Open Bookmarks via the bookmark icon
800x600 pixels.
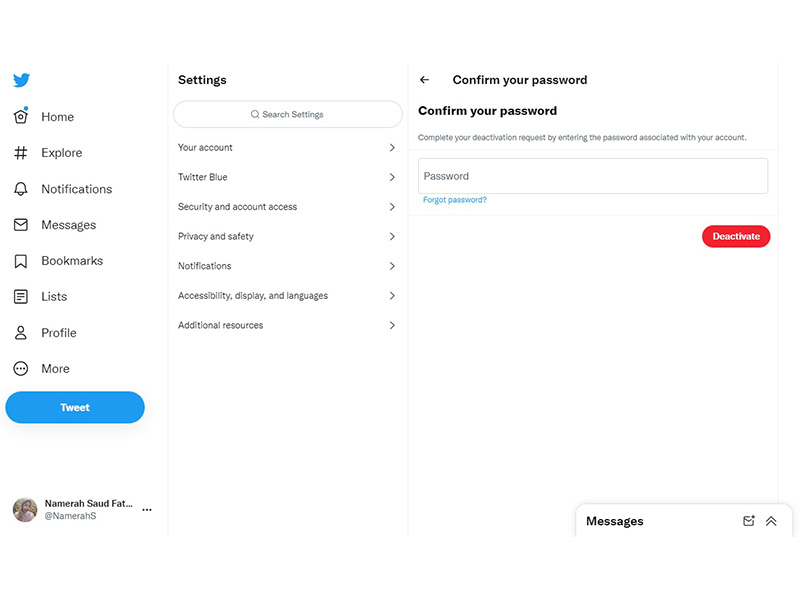point(20,261)
